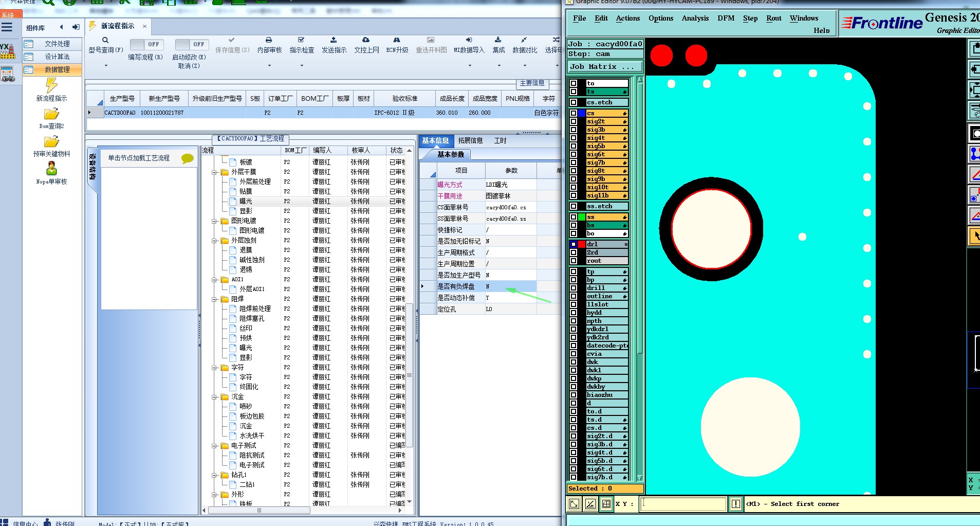
Task: Click the X Y coordinate input field
Action: pos(683,504)
